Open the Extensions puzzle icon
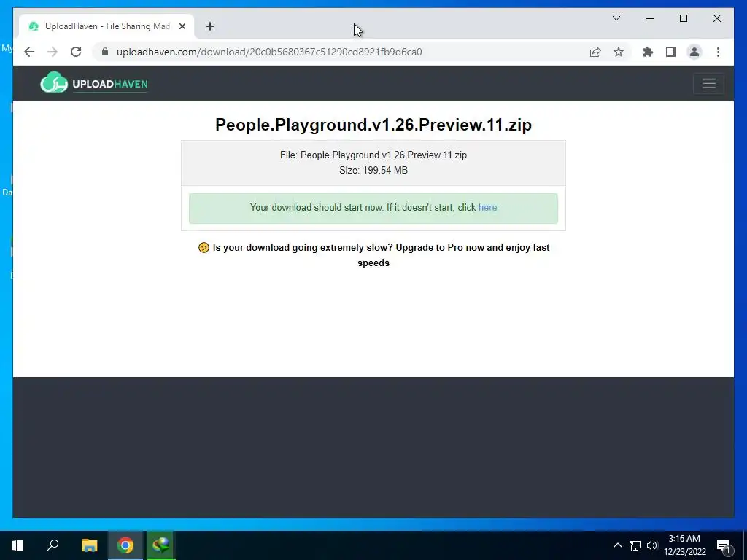Image resolution: width=747 pixels, height=560 pixels. click(648, 52)
